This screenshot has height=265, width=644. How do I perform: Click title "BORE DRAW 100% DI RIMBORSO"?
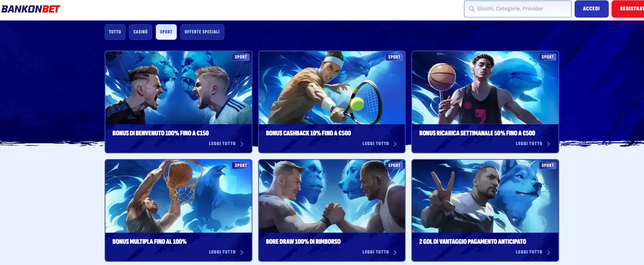tap(303, 242)
